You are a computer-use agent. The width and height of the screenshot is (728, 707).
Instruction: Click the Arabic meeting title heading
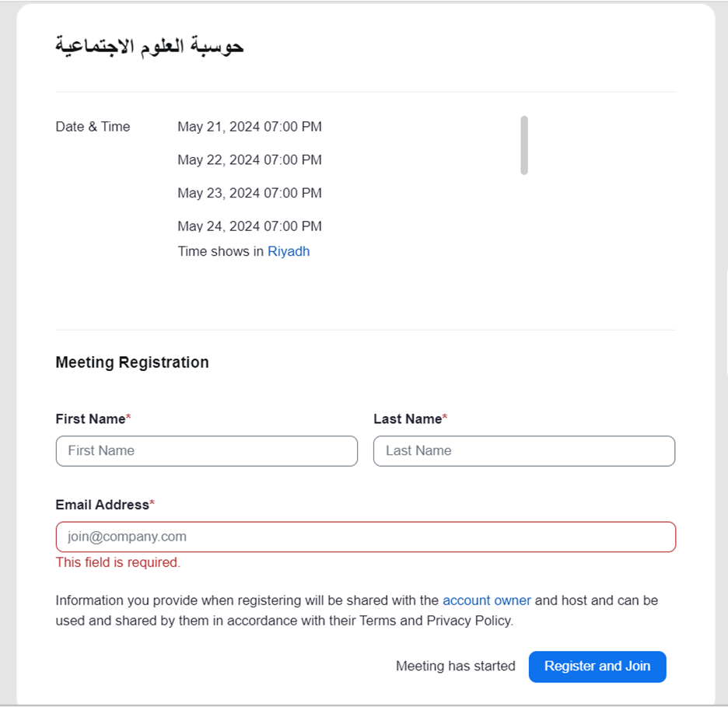(150, 47)
